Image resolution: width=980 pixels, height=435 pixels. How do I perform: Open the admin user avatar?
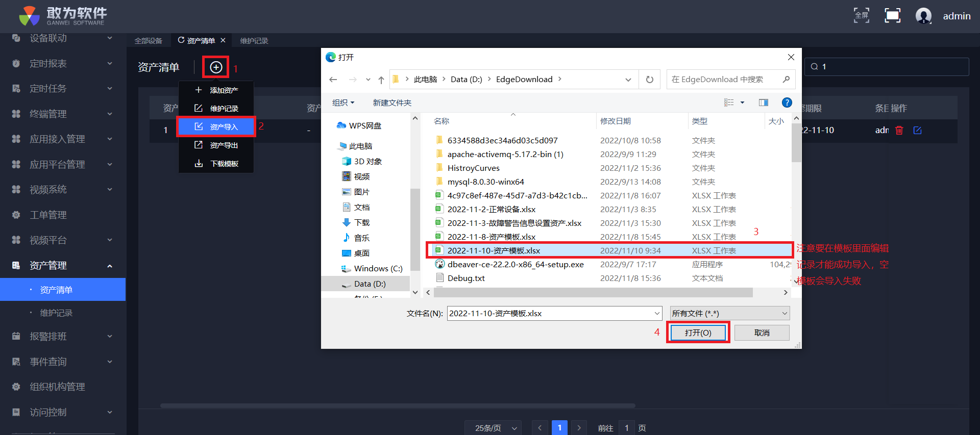point(923,16)
